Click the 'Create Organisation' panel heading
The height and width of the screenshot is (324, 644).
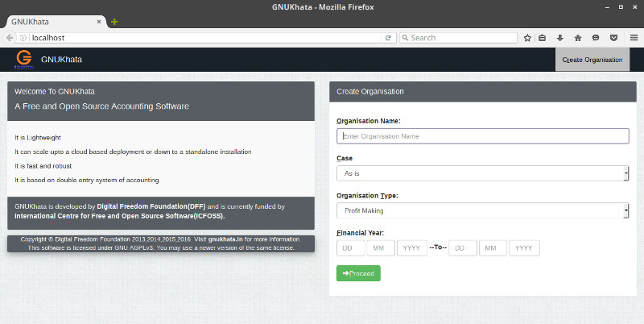(x=370, y=92)
